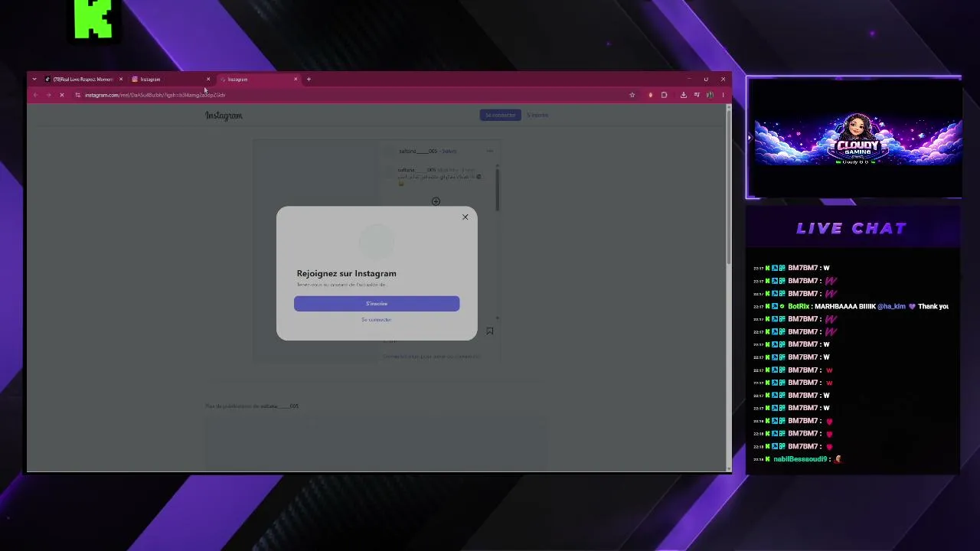Screen dimensions: 980x551
Task: Go back to the previous page
Action: [x=35, y=95]
